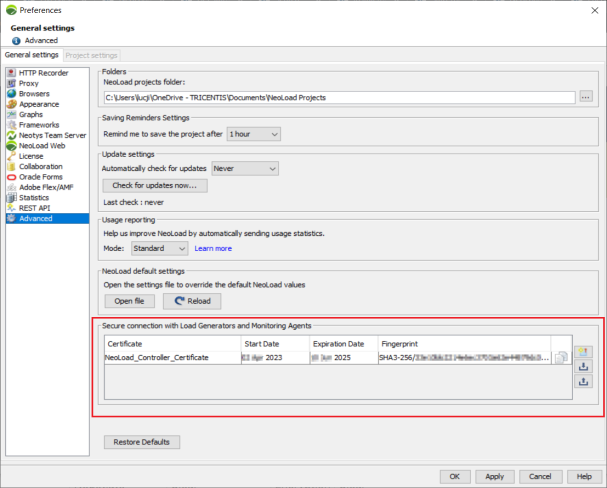Follow the Learn more link

(213, 248)
